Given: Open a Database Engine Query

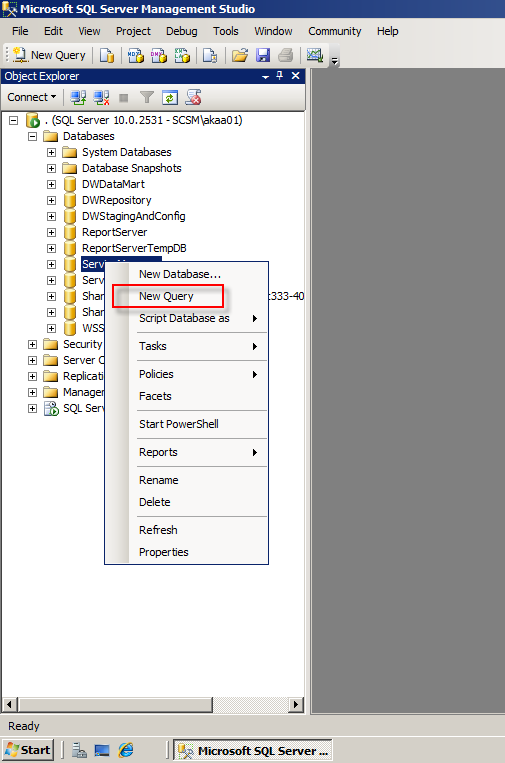Looking at the screenshot, I should click(107, 55).
